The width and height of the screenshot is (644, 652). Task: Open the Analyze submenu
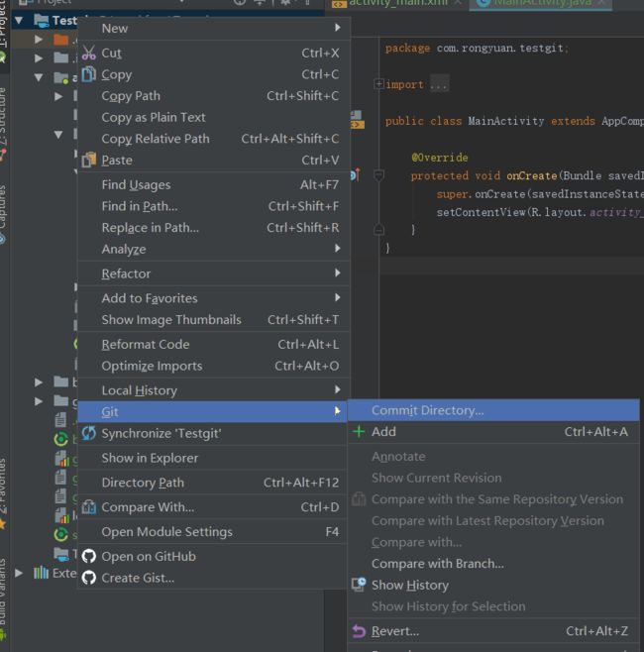(213, 249)
